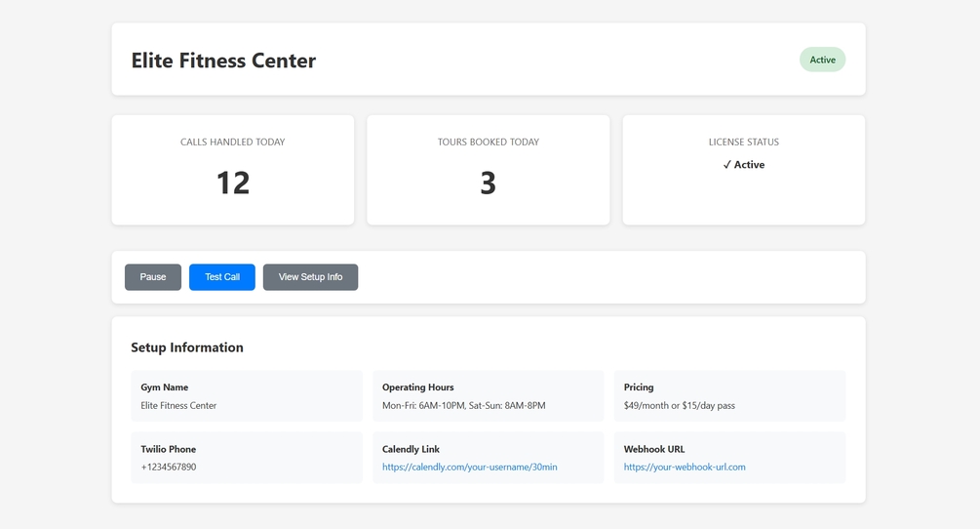Start a Test Call

click(x=222, y=277)
